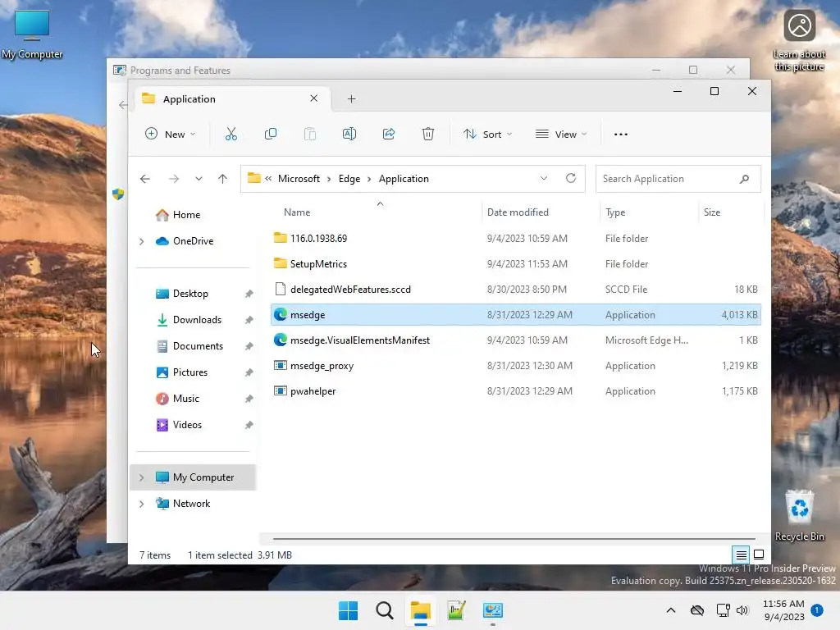Open the Sort dropdown menu
840x630 pixels.
487,134
